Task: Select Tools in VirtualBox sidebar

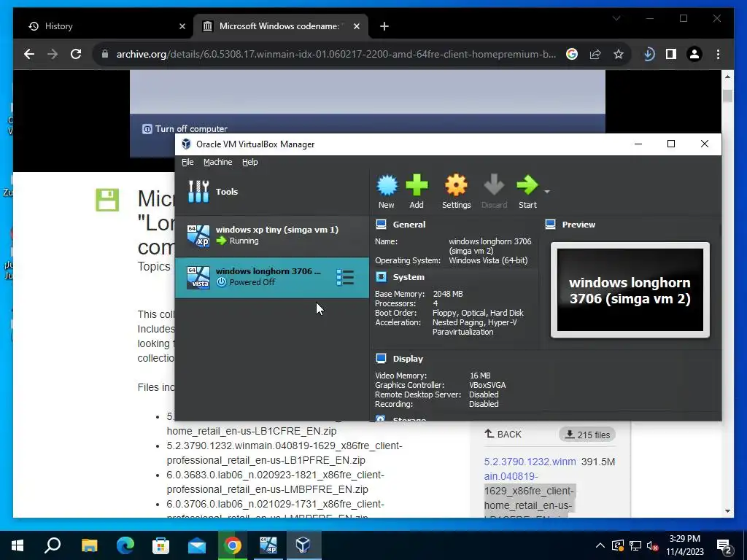Action: [272, 192]
